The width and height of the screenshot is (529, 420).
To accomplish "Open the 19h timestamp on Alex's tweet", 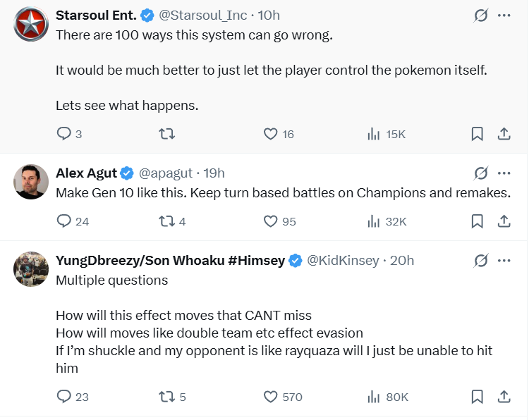I will coord(214,173).
